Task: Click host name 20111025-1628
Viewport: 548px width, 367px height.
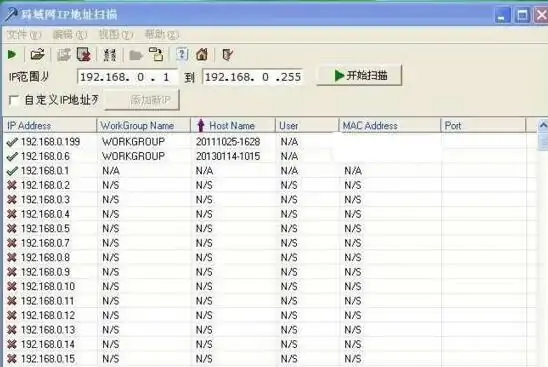Action: tap(228, 142)
